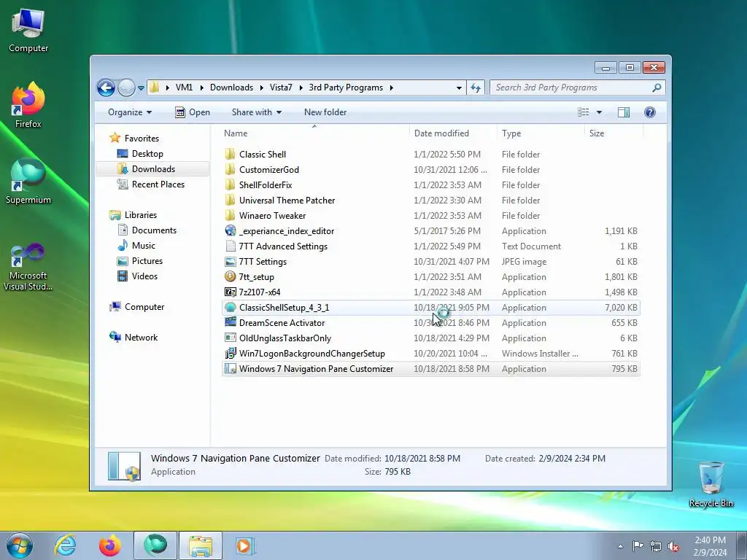Screen dimensions: 747x560
Task: Click the change your view button
Action: click(x=584, y=112)
